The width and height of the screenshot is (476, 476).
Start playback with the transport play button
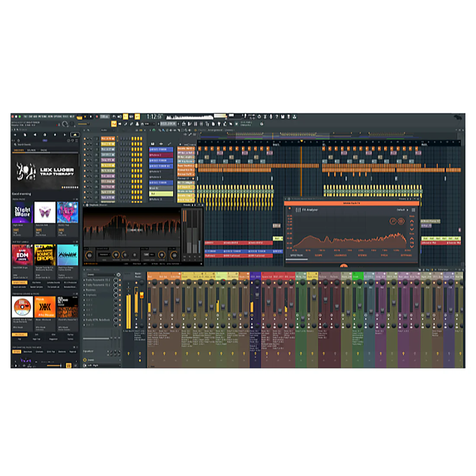pyautogui.click(x=85, y=116)
